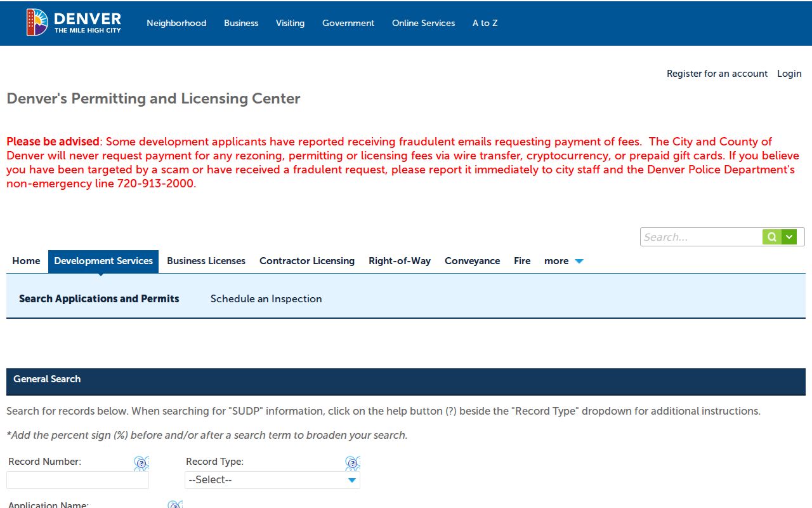This screenshot has width=812, height=508.
Task: Switch to the Contractor Licensing tab
Action: (x=307, y=261)
